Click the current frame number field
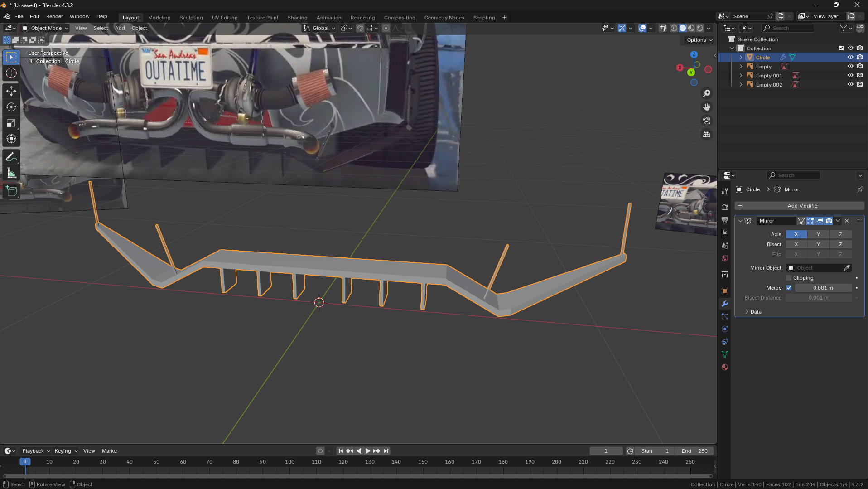 point(606,451)
